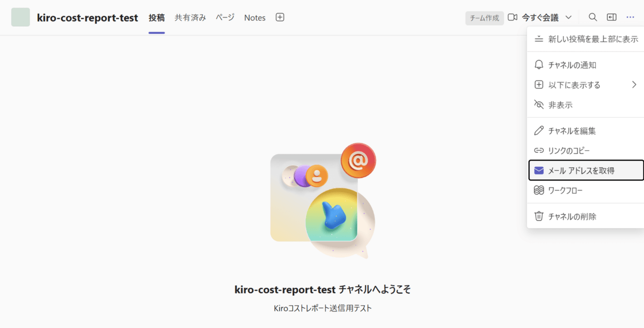
Task: Click the plus-in-square show-under icon
Action: click(x=539, y=85)
